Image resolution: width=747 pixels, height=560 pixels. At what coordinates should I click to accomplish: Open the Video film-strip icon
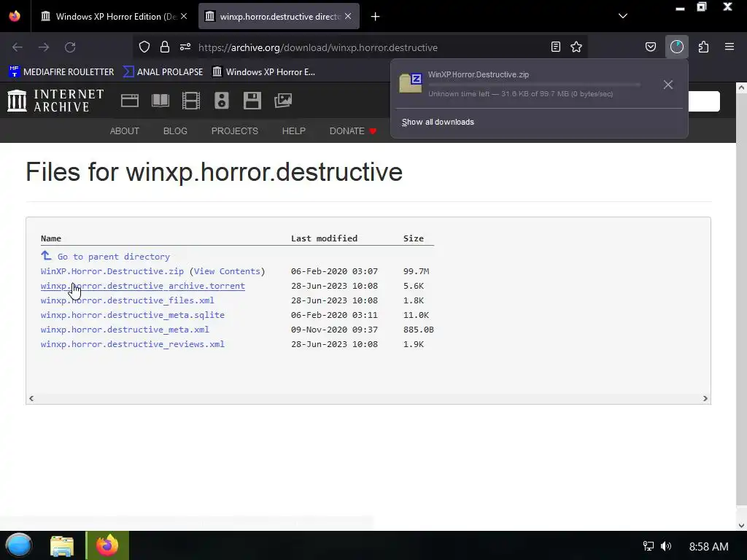(190, 101)
